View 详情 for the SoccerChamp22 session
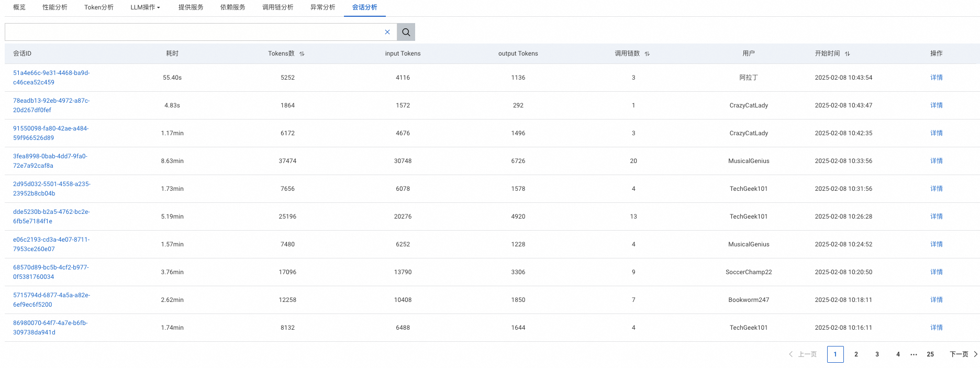 point(936,272)
